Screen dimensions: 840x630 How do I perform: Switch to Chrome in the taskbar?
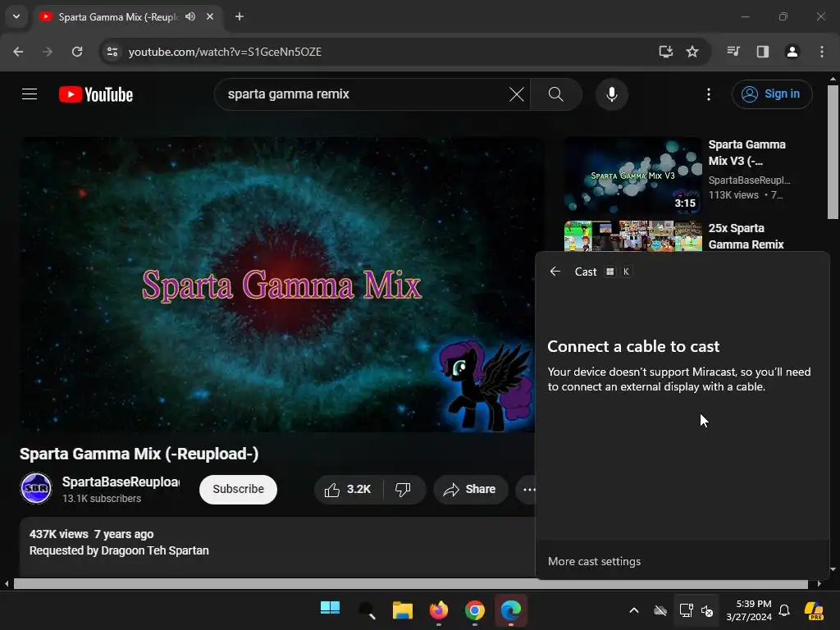pos(475,609)
